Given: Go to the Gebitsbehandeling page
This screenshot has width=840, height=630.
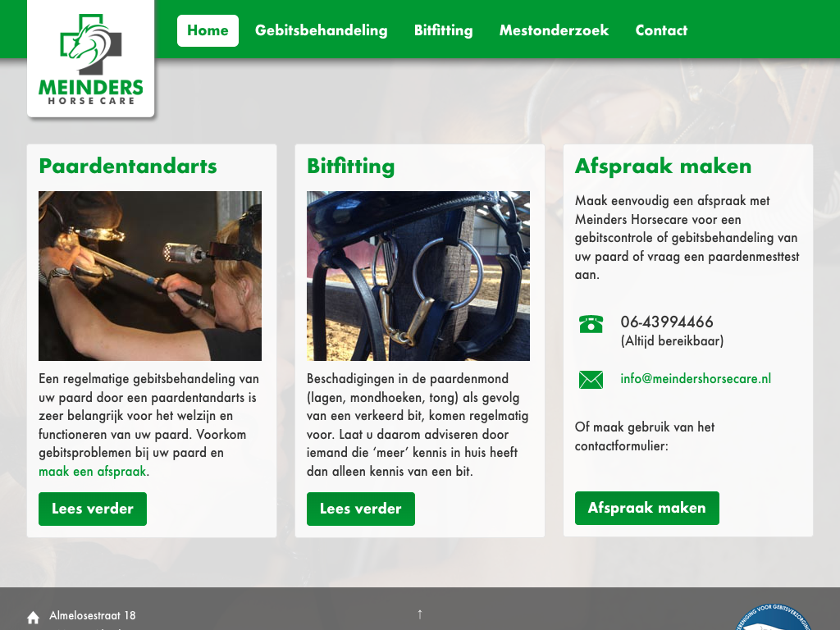Looking at the screenshot, I should coord(322,30).
